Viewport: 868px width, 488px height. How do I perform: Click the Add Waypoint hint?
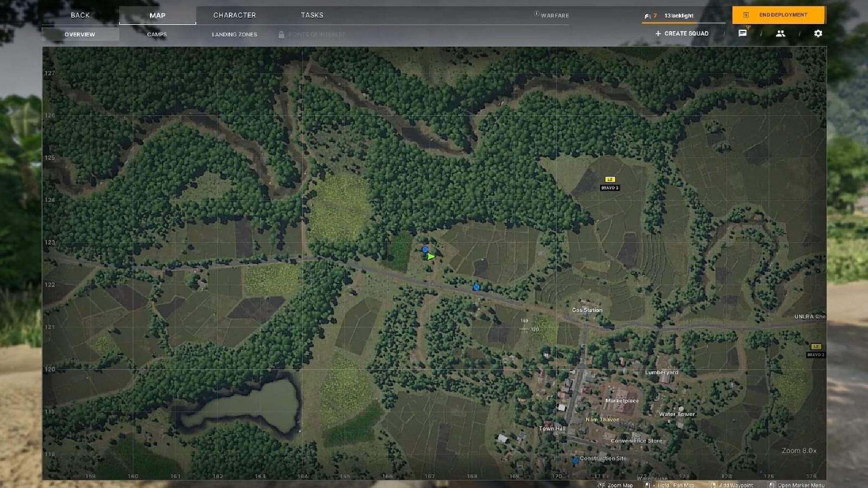[732, 485]
